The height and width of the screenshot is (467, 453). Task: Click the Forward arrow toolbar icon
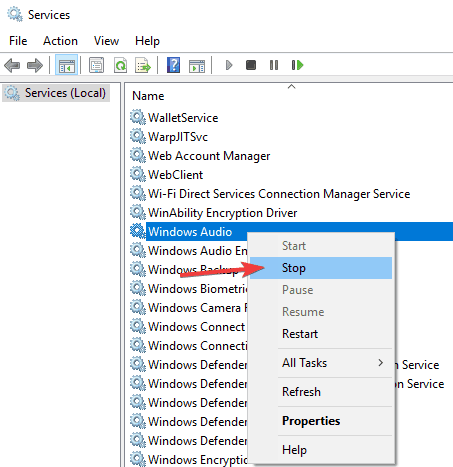35,65
